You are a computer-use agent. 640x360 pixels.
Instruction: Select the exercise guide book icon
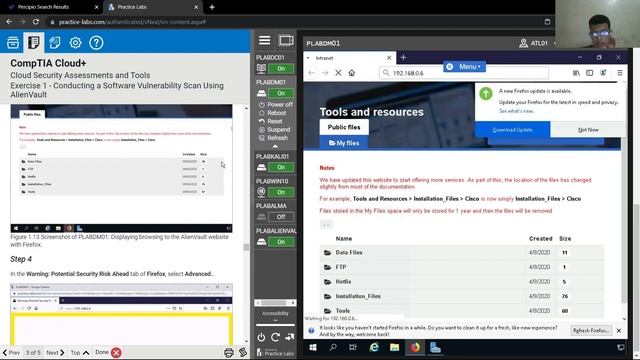tap(33, 42)
